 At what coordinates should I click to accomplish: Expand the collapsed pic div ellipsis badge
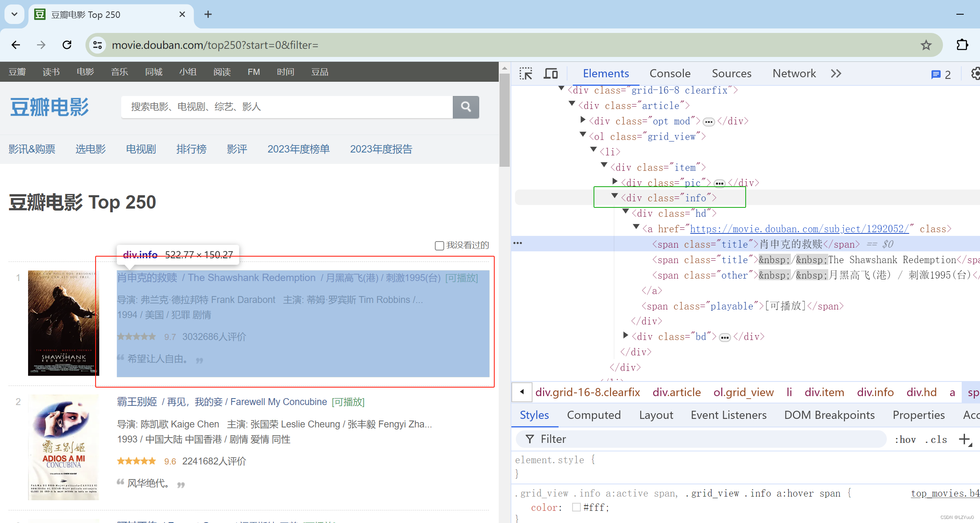[x=720, y=183]
